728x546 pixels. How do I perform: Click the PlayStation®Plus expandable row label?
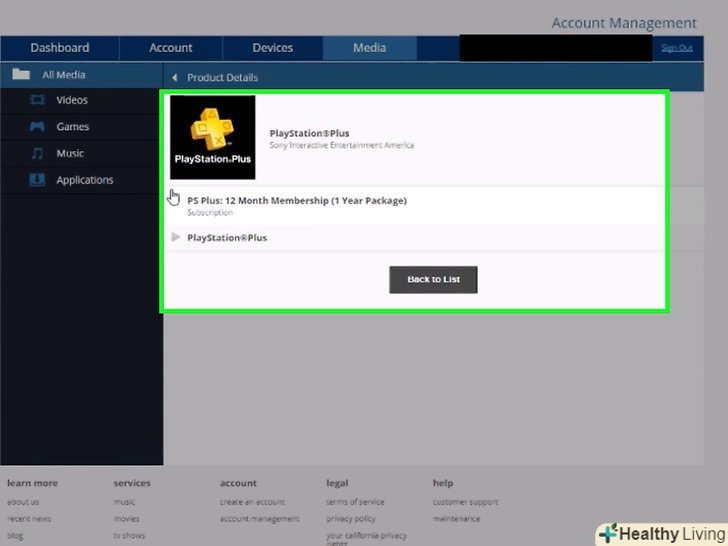(x=227, y=238)
